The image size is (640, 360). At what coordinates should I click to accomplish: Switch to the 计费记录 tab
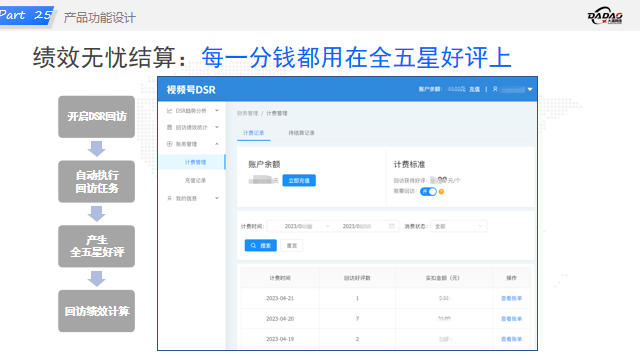tap(253, 133)
